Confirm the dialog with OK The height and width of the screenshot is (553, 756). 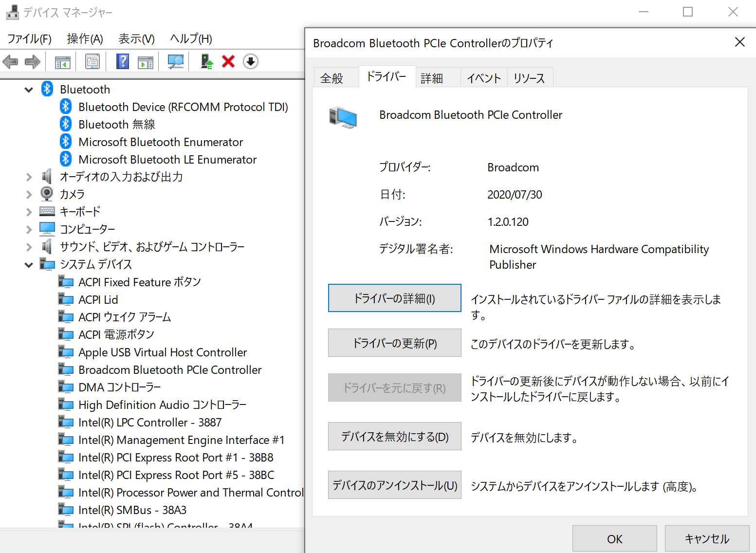(615, 539)
